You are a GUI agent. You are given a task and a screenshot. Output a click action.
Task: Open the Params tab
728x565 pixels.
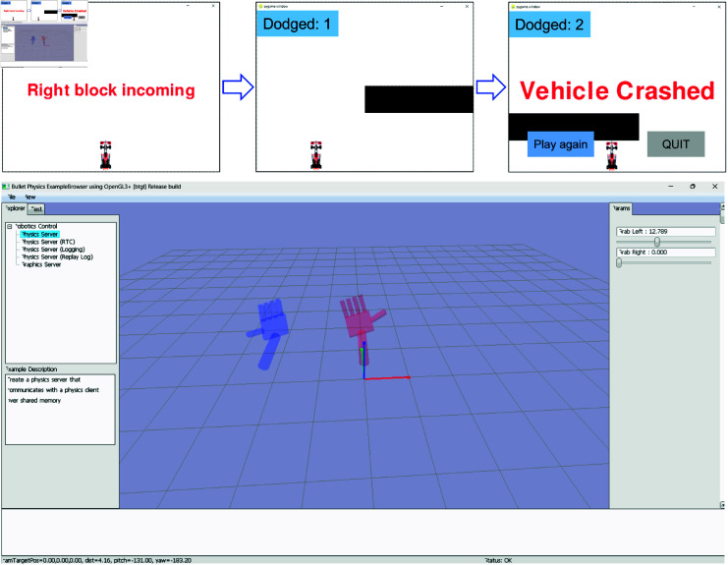tap(621, 208)
